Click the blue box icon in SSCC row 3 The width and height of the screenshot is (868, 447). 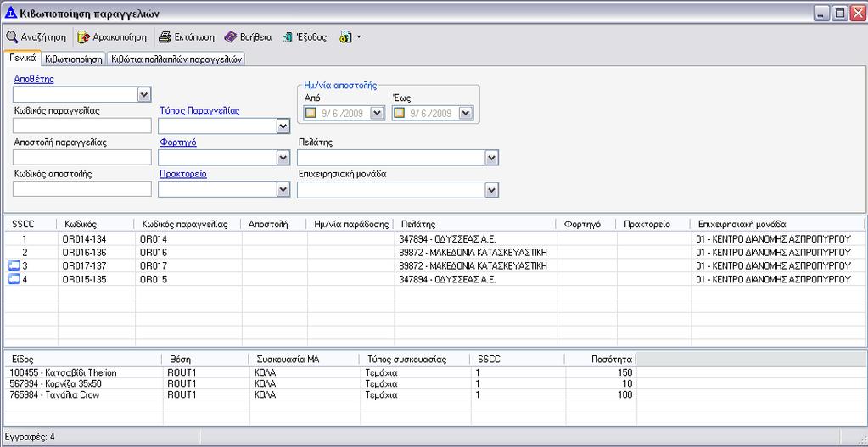[x=14, y=266]
